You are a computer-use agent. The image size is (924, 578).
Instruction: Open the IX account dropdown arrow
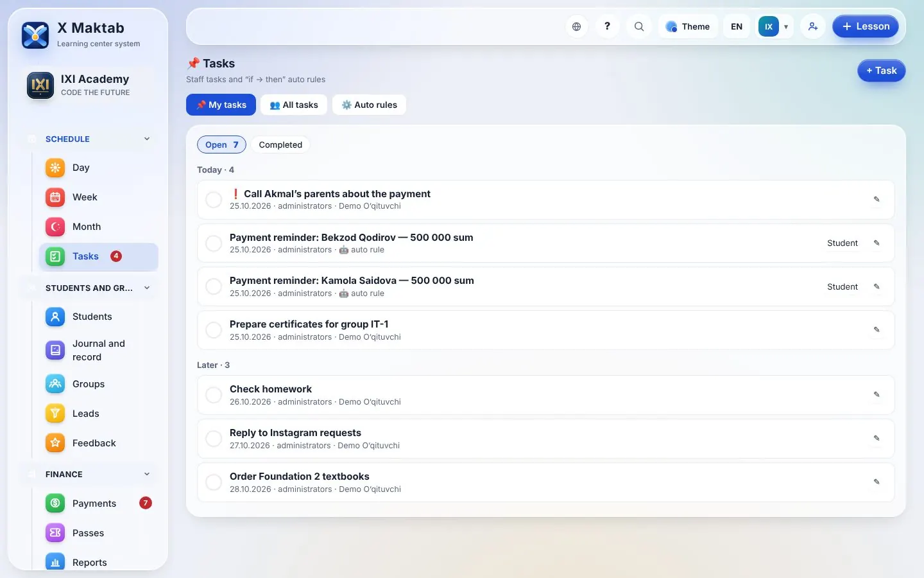[786, 27]
